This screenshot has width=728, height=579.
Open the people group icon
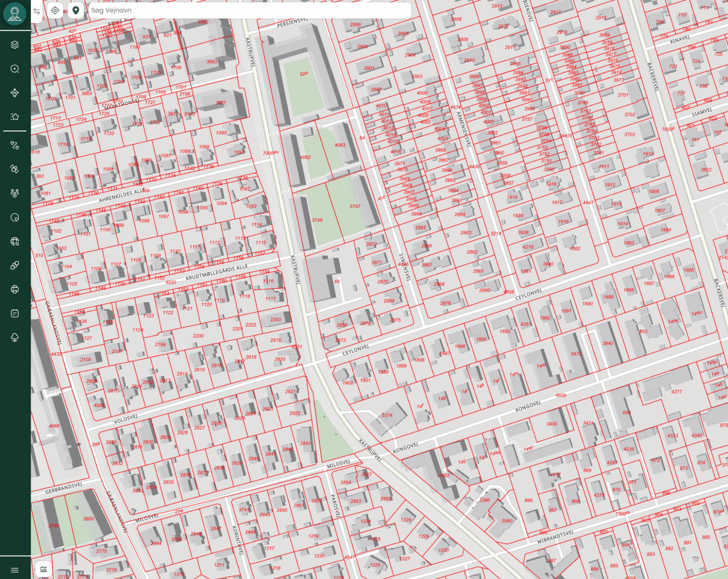[15, 193]
